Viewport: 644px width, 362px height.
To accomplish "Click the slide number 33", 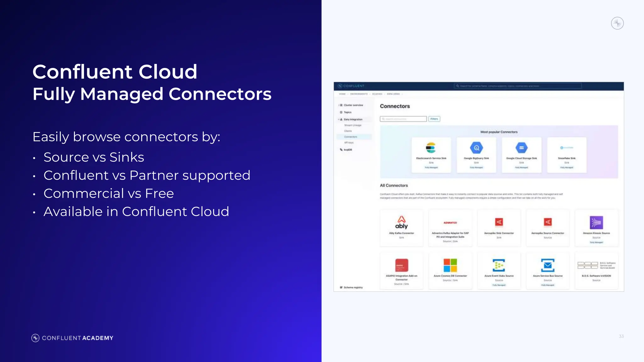I will pos(621,336).
